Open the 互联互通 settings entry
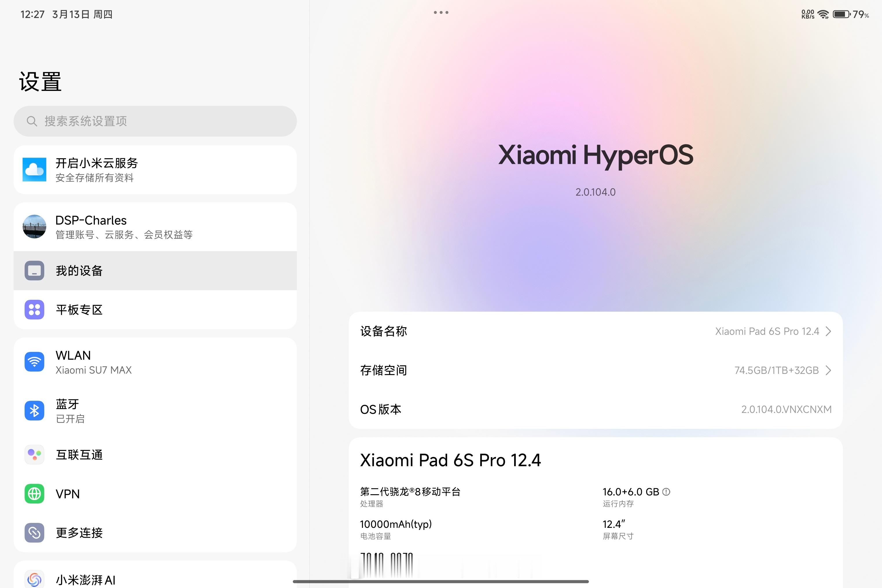This screenshot has height=588, width=882. tap(155, 455)
